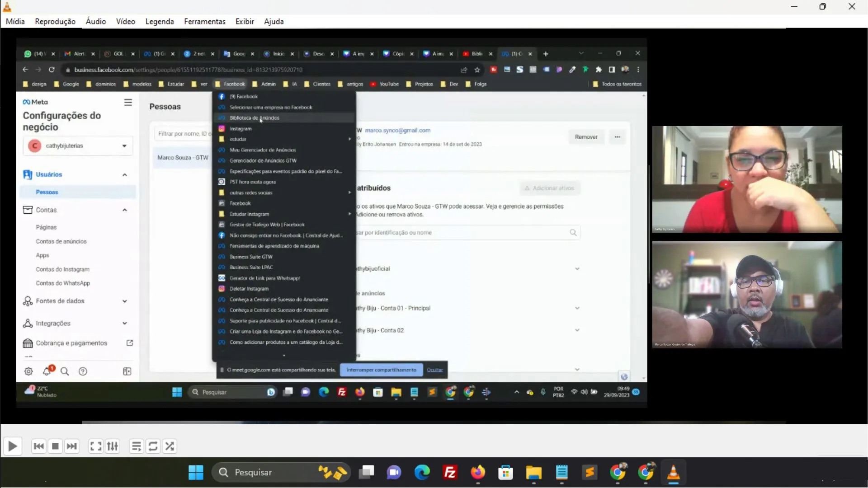Click the Biblioteca de Anúncios menu item
The height and width of the screenshot is (488, 868).
point(255,117)
